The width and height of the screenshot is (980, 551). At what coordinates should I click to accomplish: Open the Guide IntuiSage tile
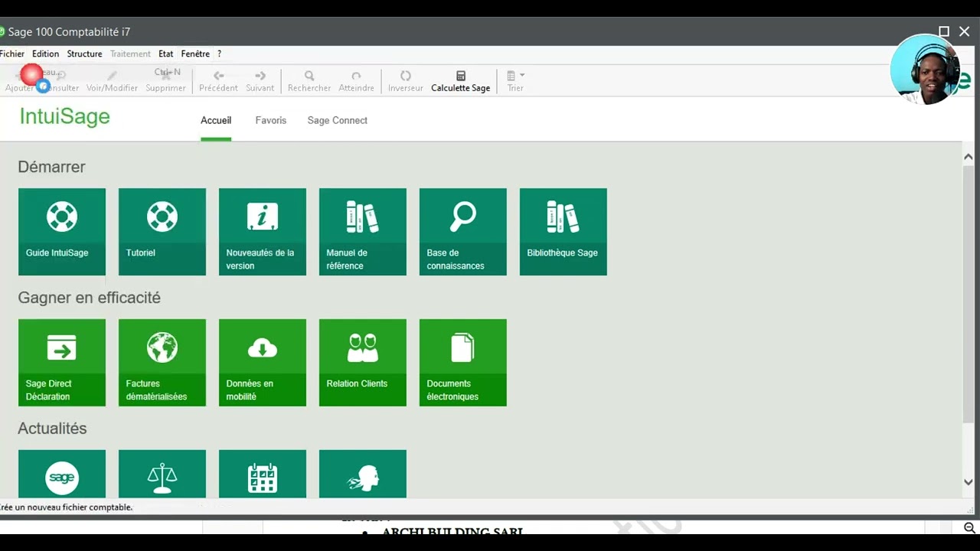point(62,232)
